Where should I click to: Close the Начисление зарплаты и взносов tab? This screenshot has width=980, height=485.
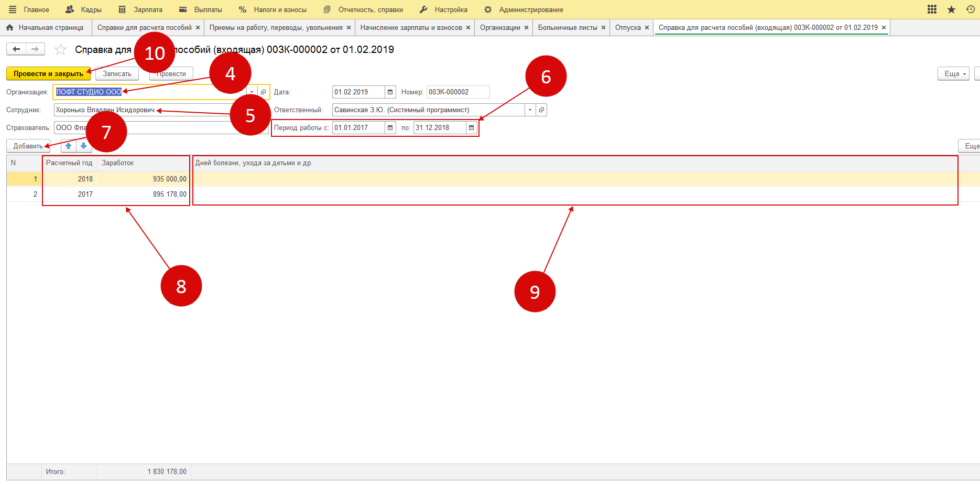pyautogui.click(x=468, y=28)
